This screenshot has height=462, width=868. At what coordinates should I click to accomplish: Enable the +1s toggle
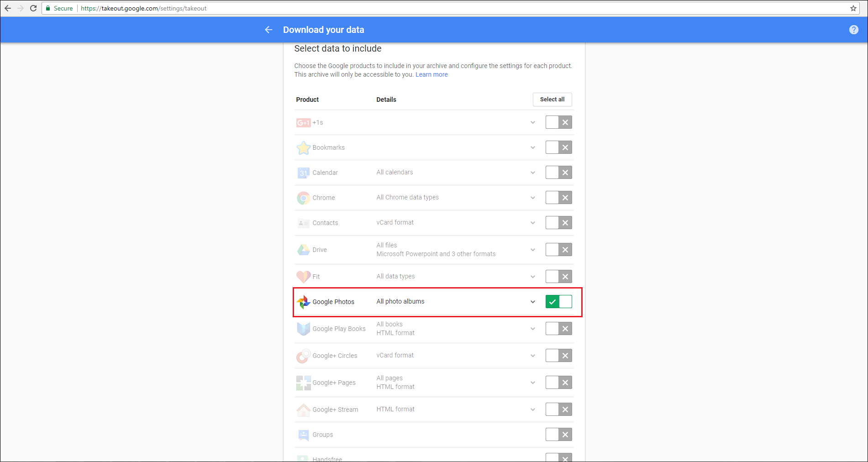tap(559, 122)
